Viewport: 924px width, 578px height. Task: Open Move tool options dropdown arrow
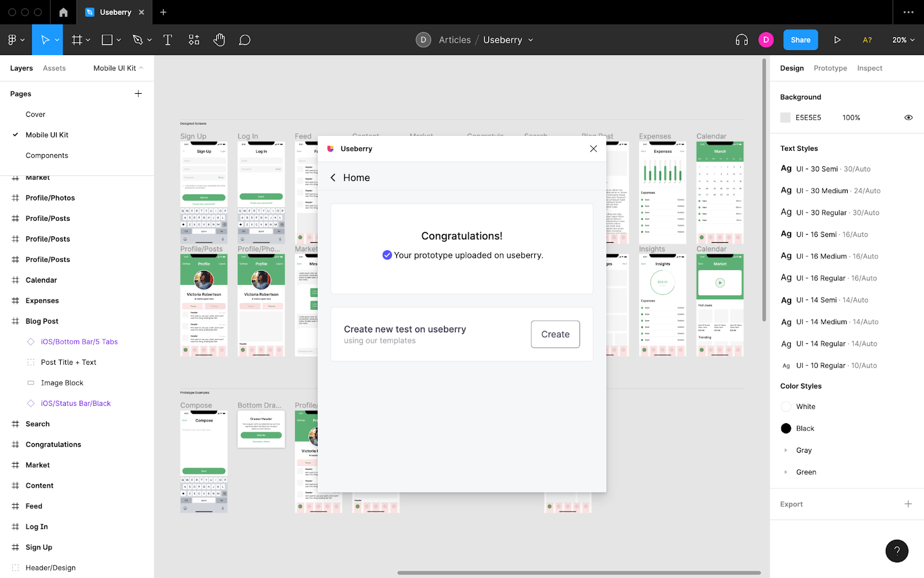tap(57, 40)
